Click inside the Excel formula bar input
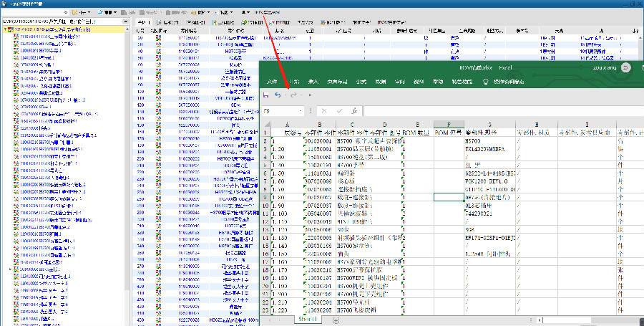Screen dimensions: 644x326 [x=501, y=111]
